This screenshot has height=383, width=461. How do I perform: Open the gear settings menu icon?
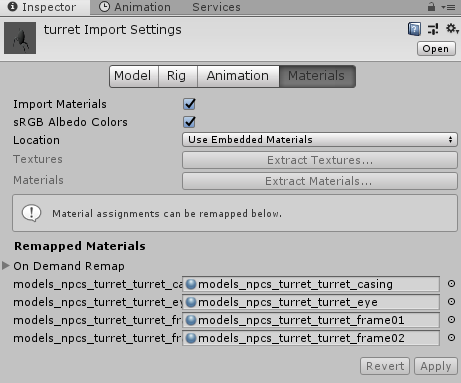[452, 29]
